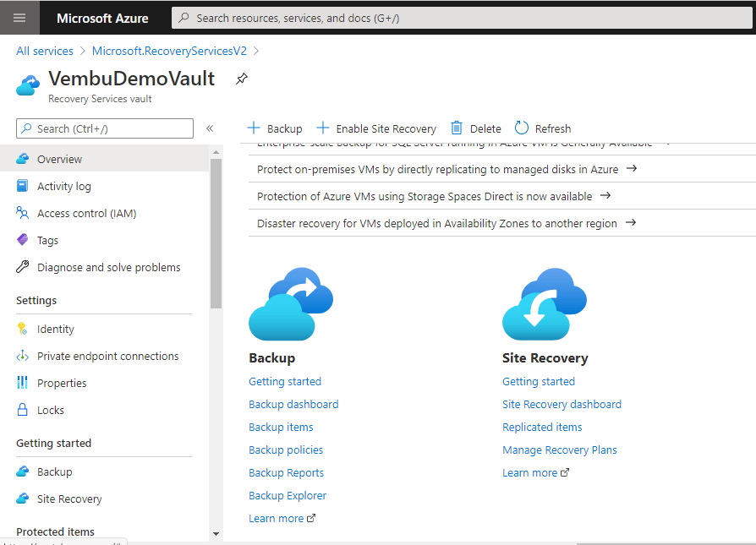Go to All services breadcrumb
The width and height of the screenshot is (756, 545).
(x=45, y=51)
